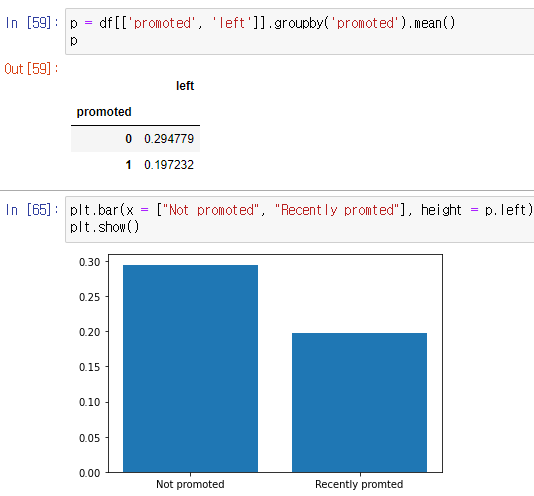Click the 'Not promoted' blue bar
Viewport: 534px width, 496px height.
pyautogui.click(x=190, y=369)
